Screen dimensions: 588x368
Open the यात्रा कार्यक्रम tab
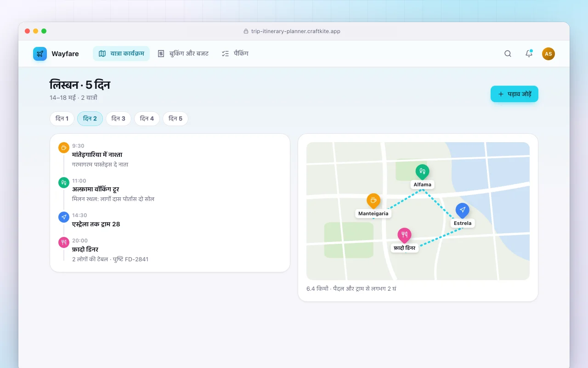[121, 54]
